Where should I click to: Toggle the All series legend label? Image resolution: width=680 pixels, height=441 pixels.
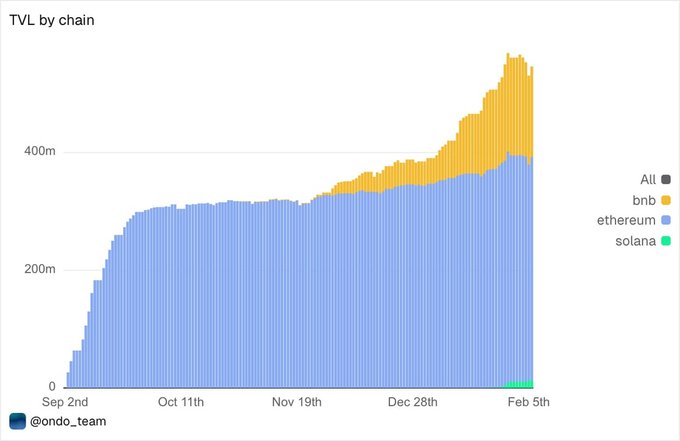(x=648, y=180)
